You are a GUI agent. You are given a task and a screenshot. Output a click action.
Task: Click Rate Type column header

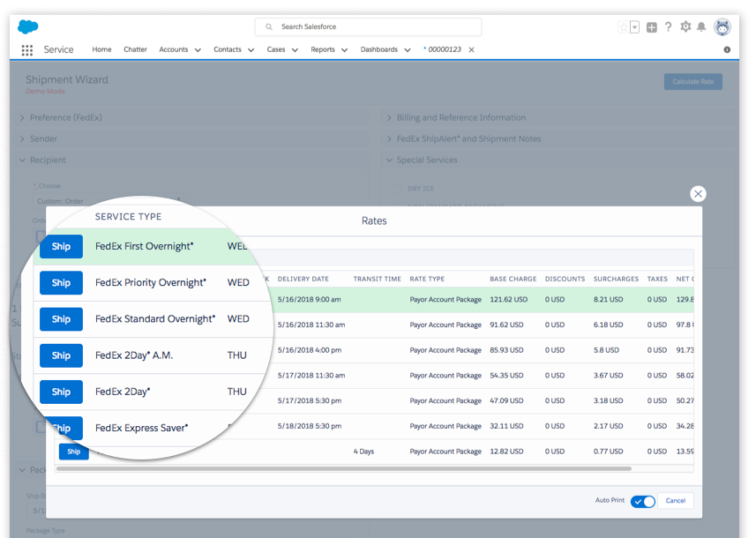(427, 279)
